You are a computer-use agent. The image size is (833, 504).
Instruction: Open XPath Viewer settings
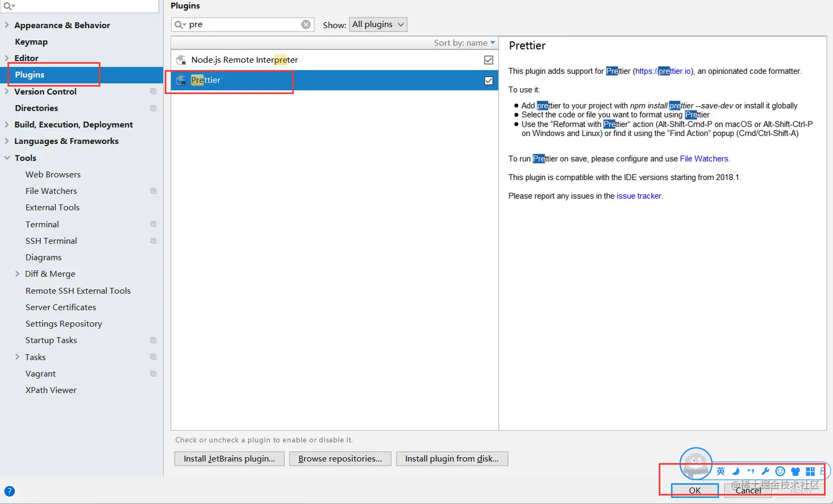(x=51, y=390)
